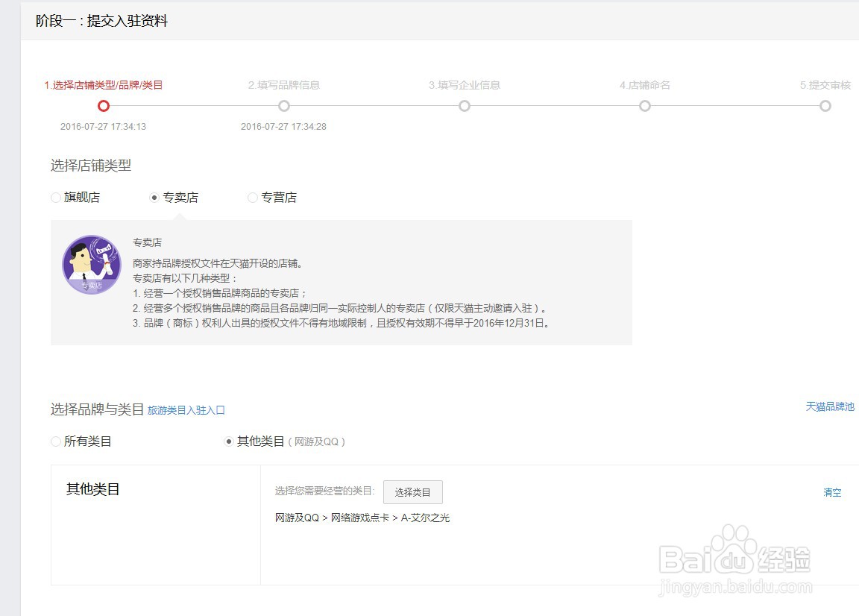This screenshot has width=859, height=616.
Task: Click the step 3 progress circle
Action: pos(465,106)
